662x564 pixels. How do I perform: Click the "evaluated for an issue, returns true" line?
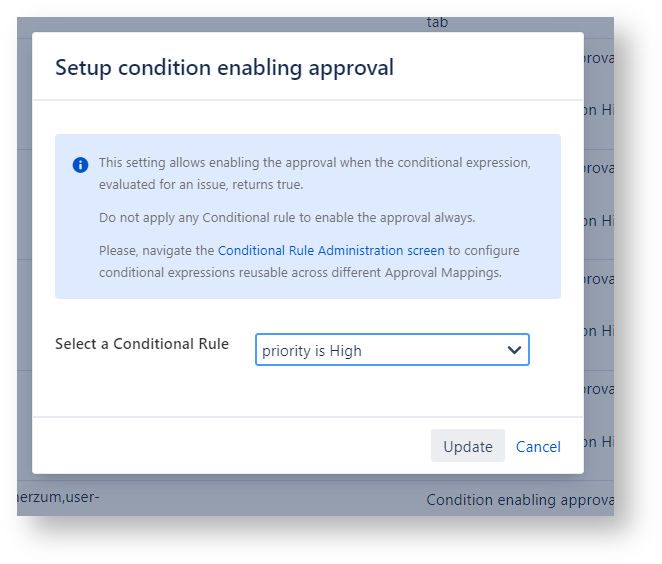(x=200, y=184)
